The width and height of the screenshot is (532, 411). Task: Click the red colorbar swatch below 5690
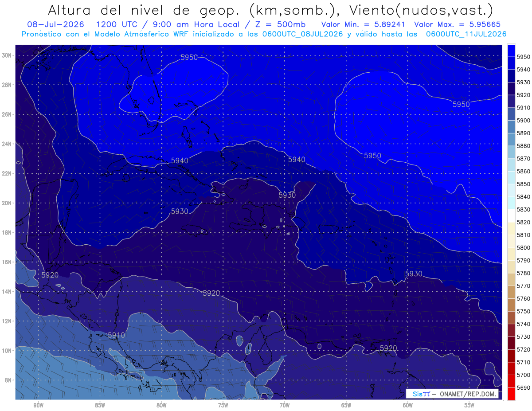[x=511, y=394]
